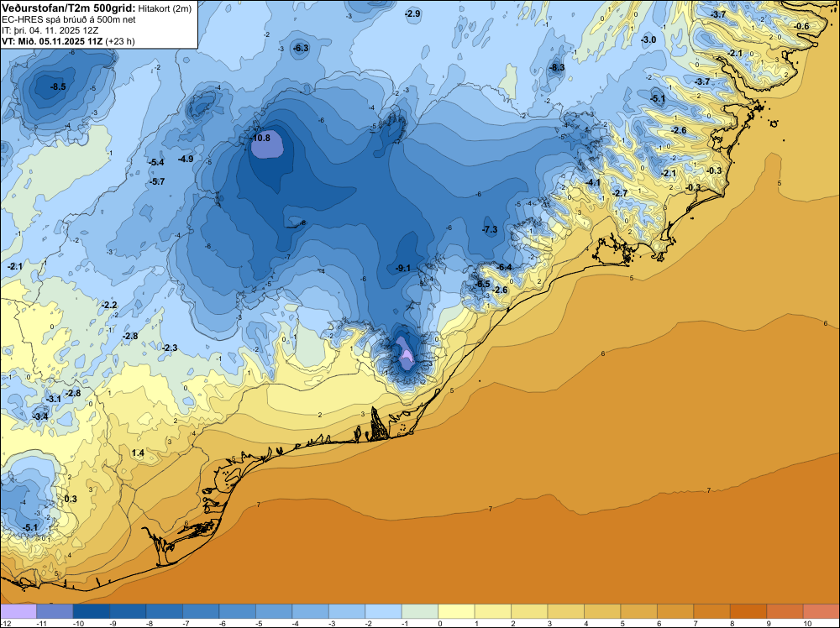The width and height of the screenshot is (840, 628).
Task: Click the -2.3 temperature value
Action: 170,348
